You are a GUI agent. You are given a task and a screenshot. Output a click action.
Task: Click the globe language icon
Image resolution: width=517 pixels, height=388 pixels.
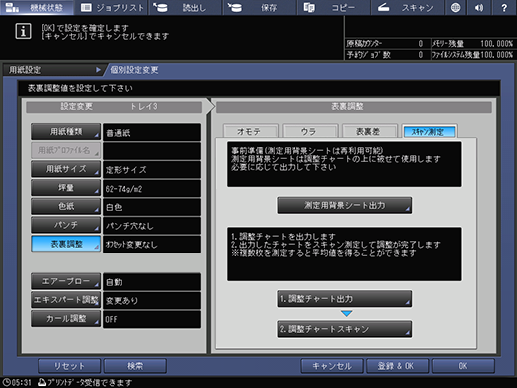[x=455, y=7]
